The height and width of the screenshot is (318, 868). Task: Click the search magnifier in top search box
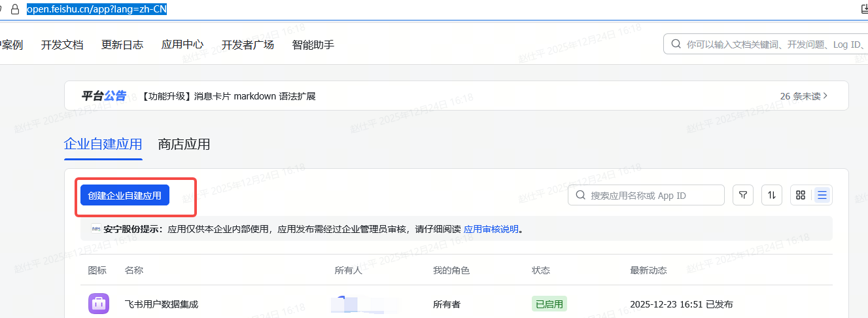(676, 44)
